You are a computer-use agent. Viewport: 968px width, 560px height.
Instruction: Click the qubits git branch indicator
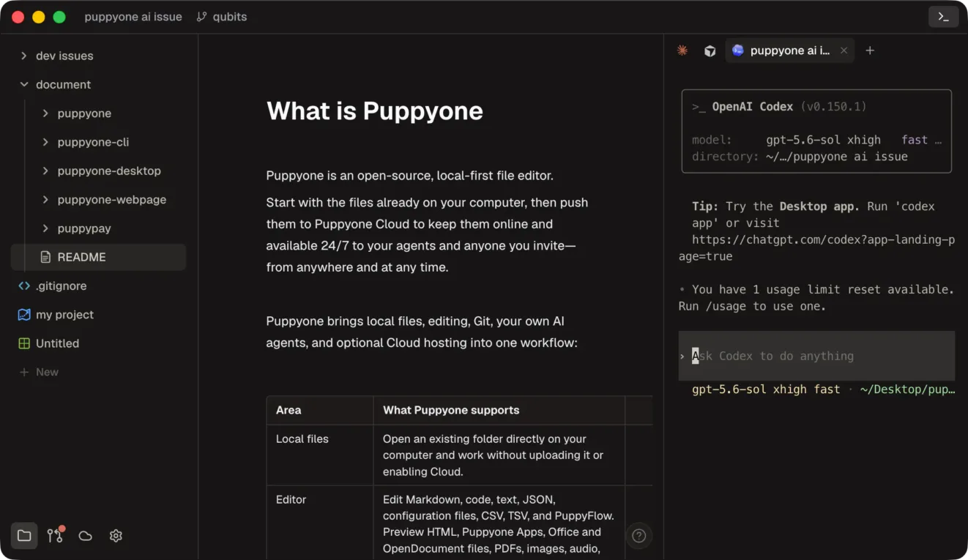tap(222, 17)
